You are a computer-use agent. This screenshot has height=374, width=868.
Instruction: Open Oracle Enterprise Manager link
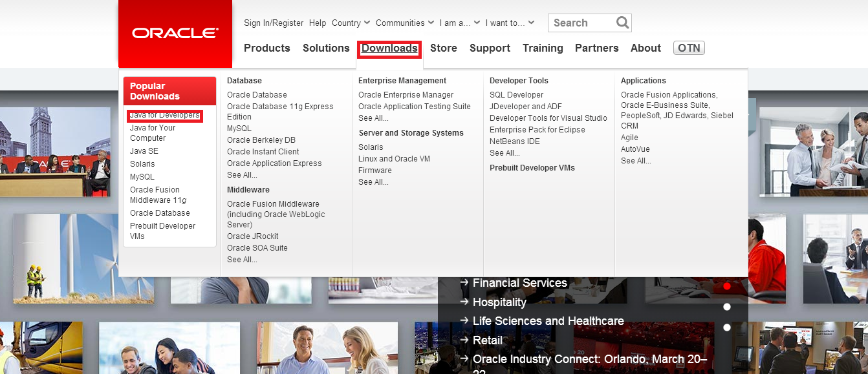pos(406,95)
